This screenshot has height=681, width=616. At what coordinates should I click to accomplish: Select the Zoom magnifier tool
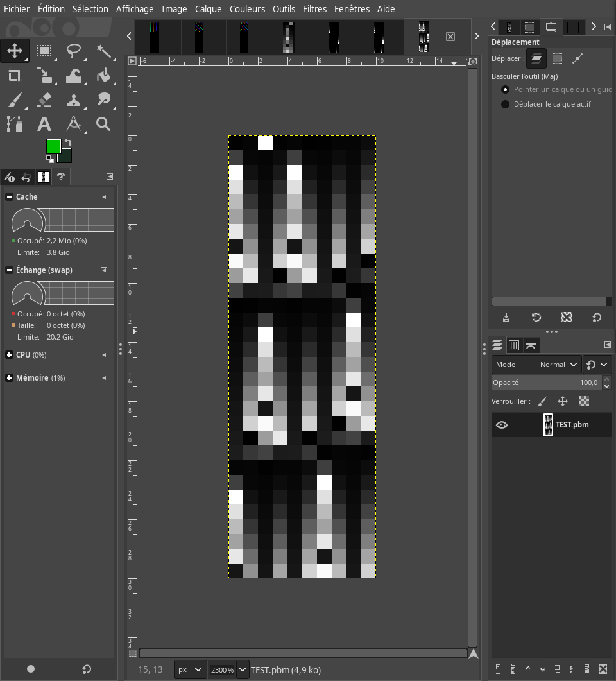coord(103,124)
